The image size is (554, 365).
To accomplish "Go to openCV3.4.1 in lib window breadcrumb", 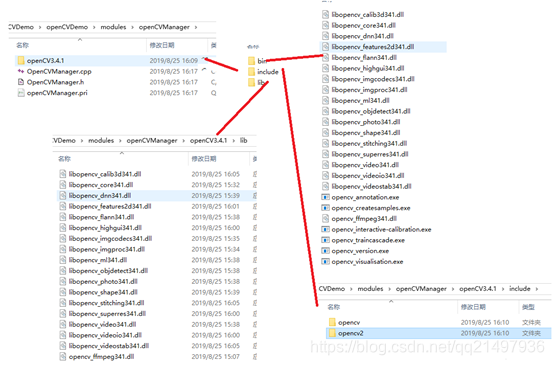I will [x=208, y=141].
